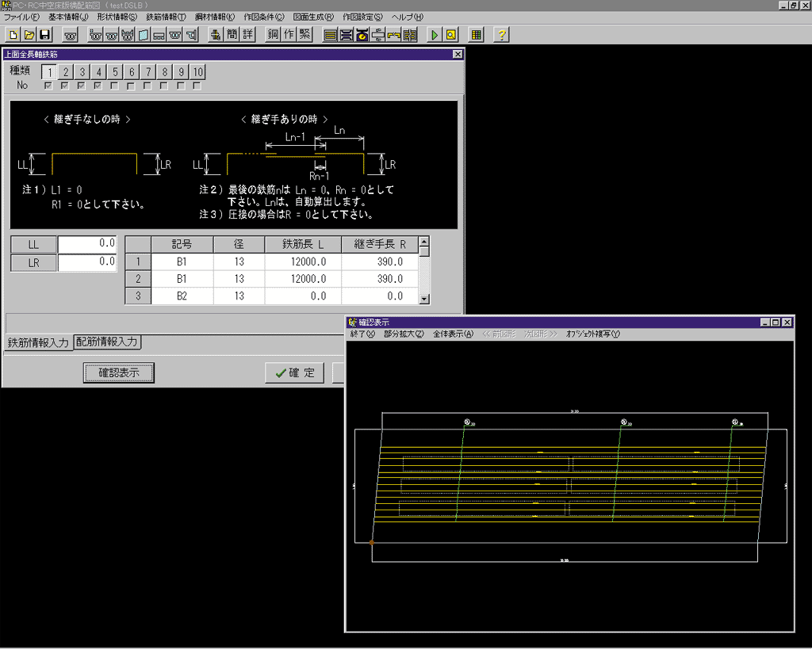Viewport: 812px width, 649px height.
Task: Open the 鉄筋情報(T) menu
Action: [166, 17]
